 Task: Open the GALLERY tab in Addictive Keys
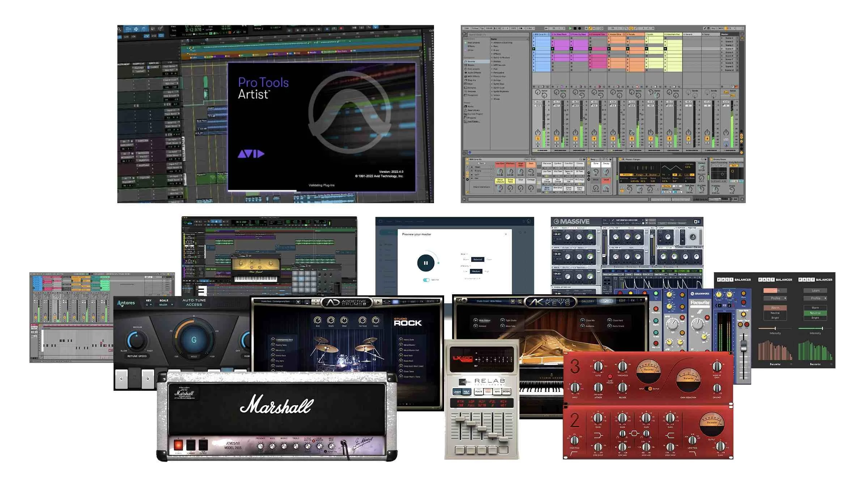[x=587, y=301]
